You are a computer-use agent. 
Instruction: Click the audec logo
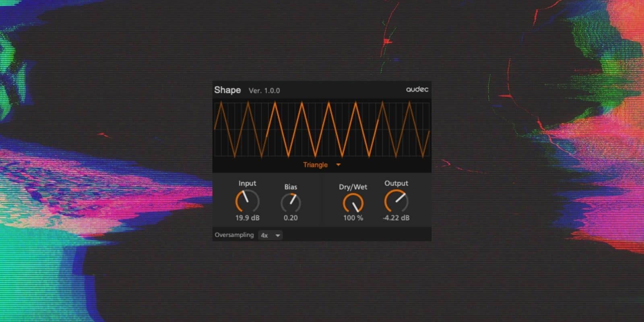417,89
